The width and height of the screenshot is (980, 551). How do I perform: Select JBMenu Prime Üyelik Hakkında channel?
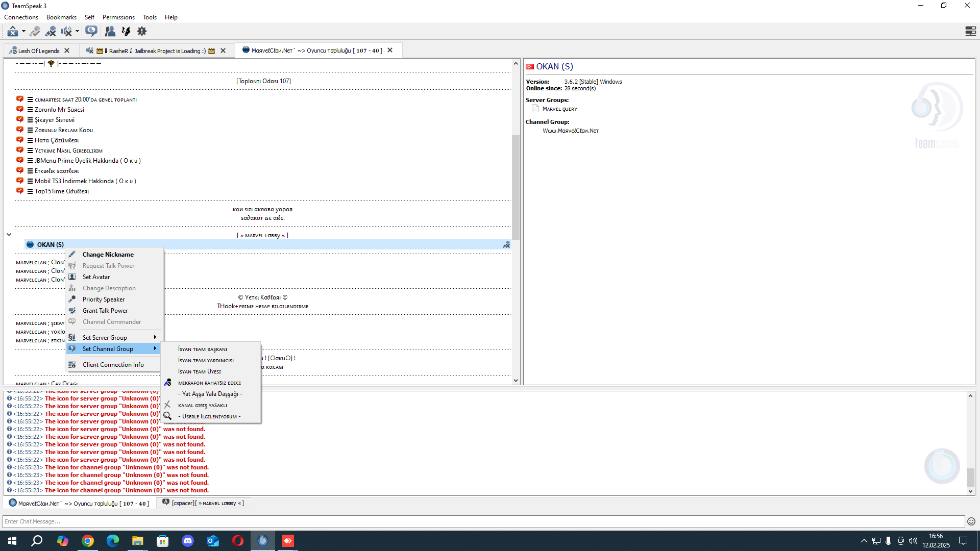coord(87,161)
